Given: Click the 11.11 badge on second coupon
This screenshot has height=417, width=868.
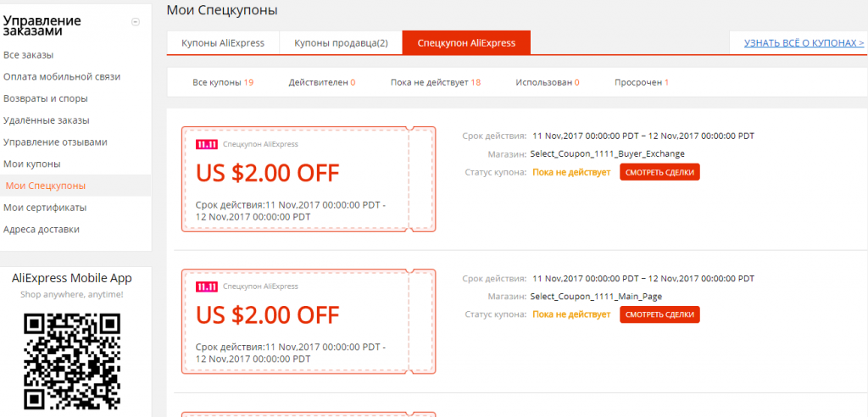Looking at the screenshot, I should point(206,286).
